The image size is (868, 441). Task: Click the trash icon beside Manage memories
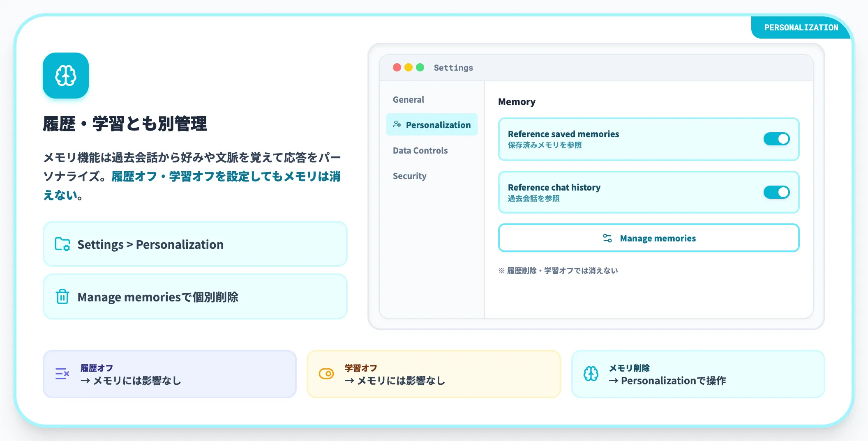62,296
